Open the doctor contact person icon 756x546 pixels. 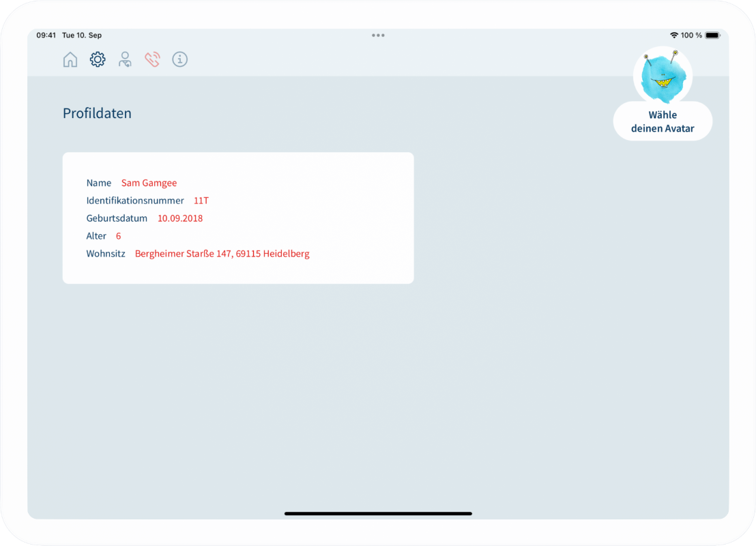[125, 60]
